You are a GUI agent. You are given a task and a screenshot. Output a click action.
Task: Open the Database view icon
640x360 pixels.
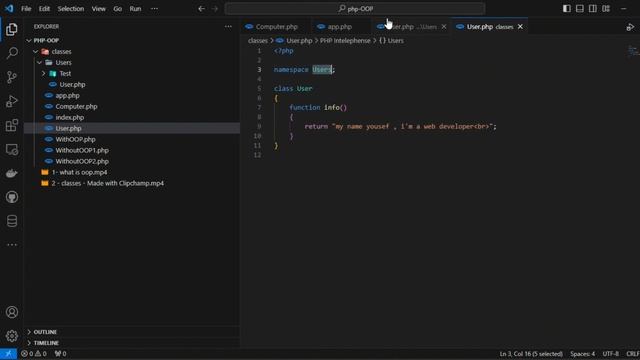click(x=12, y=221)
